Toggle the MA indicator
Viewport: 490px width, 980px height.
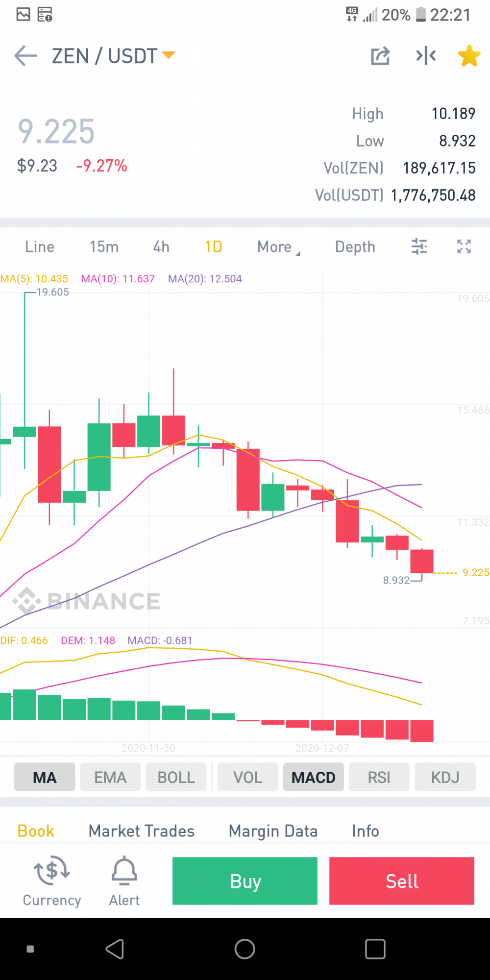coord(45,777)
